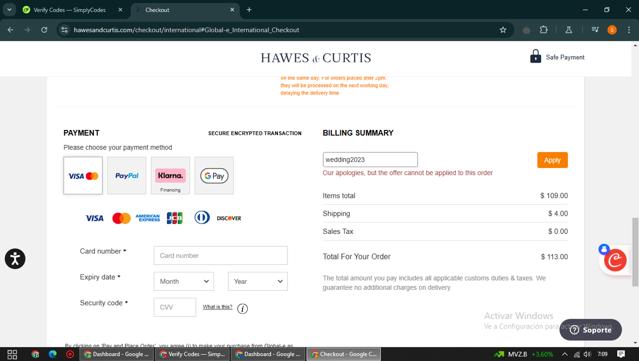Screen dimensions: 639x361
Task: Open a new browser tab
Action: (x=249, y=10)
